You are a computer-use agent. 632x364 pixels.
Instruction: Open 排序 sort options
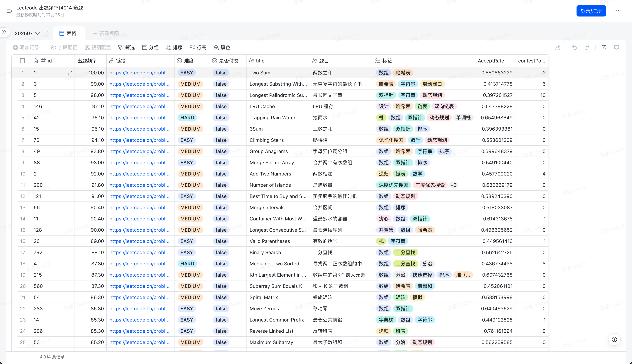coord(174,48)
